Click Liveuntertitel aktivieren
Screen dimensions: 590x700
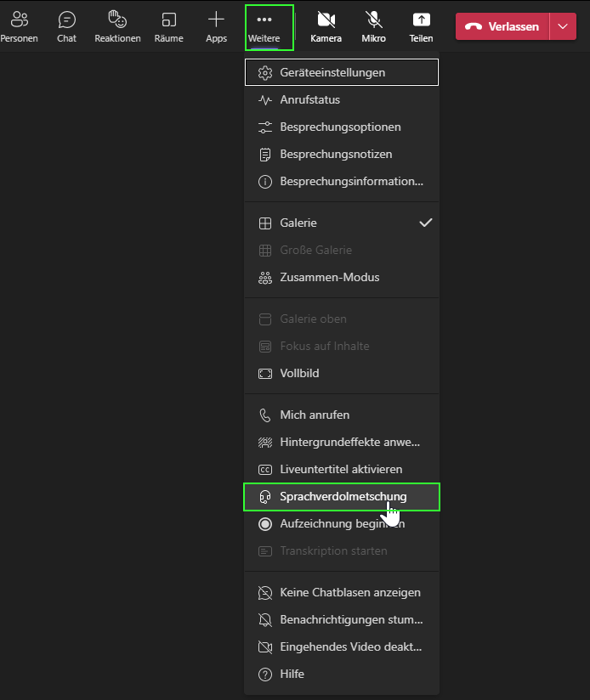(341, 469)
